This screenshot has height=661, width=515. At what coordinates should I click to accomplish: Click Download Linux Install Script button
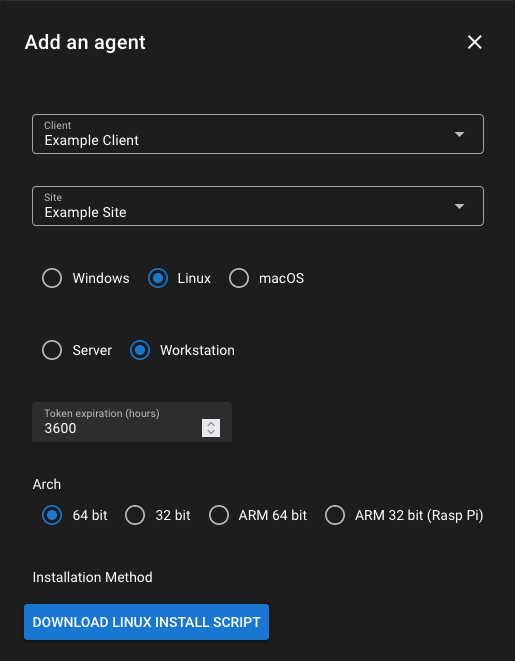(146, 622)
